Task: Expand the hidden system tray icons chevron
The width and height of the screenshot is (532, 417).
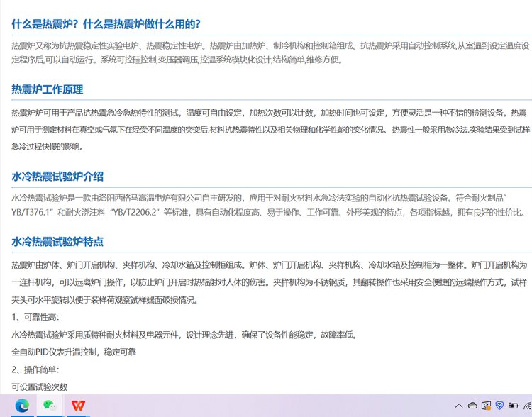Action: click(x=459, y=406)
